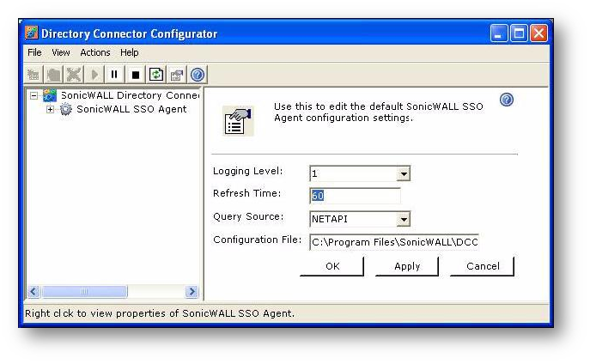Viewport: 590px width, 364px height.
Task: Open the Logging Level dropdown
Action: click(x=404, y=174)
